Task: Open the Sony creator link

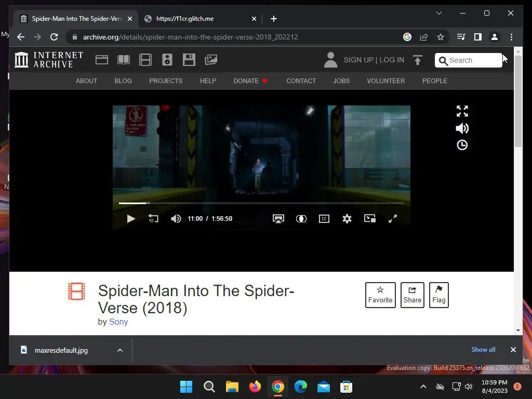Action: pos(118,322)
